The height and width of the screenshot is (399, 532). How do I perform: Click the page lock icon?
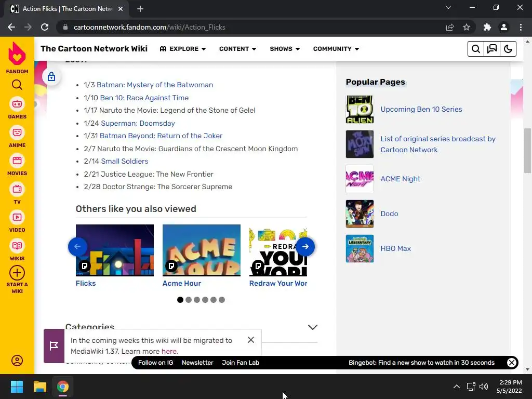click(51, 77)
